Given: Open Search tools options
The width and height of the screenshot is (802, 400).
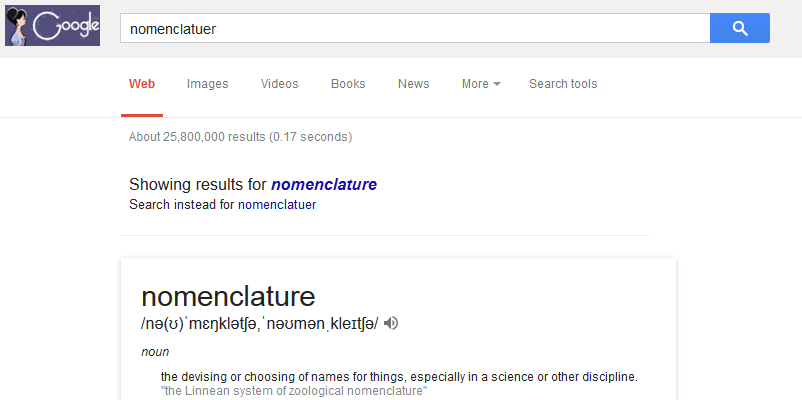Looking at the screenshot, I should pos(563,84).
